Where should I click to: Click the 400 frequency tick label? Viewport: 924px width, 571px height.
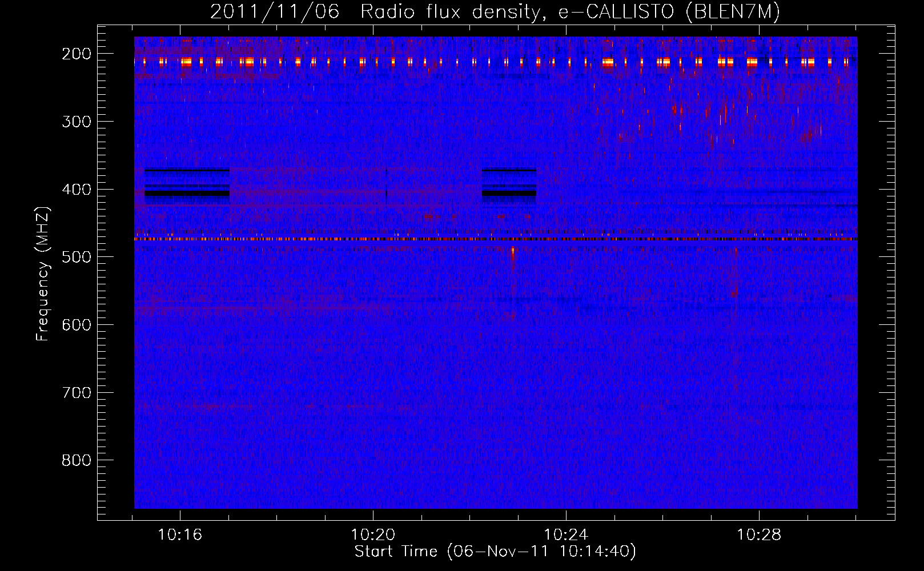[x=77, y=190]
